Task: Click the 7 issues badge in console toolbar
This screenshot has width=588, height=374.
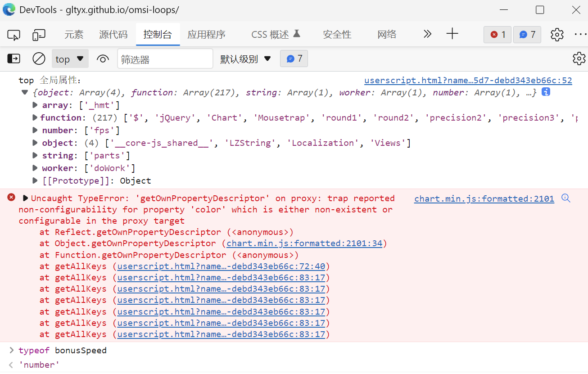Action: pos(294,59)
